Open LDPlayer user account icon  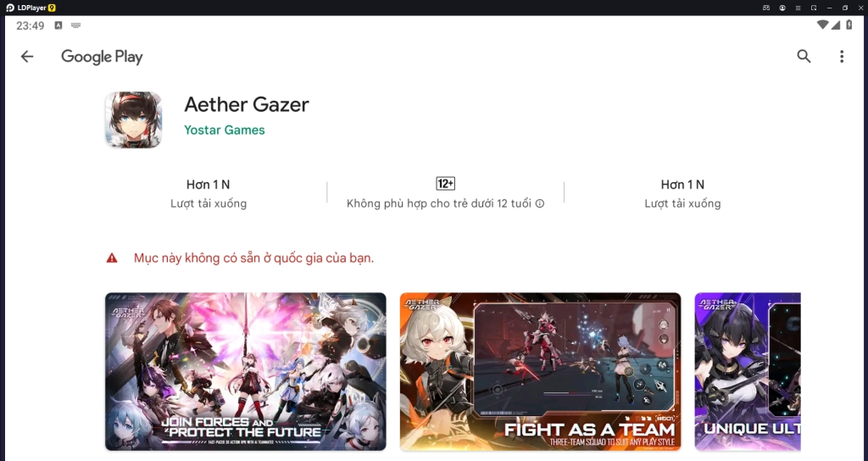(782, 8)
